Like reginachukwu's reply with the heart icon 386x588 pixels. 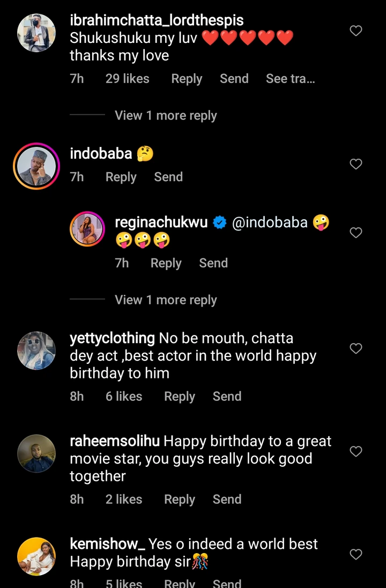[356, 233]
